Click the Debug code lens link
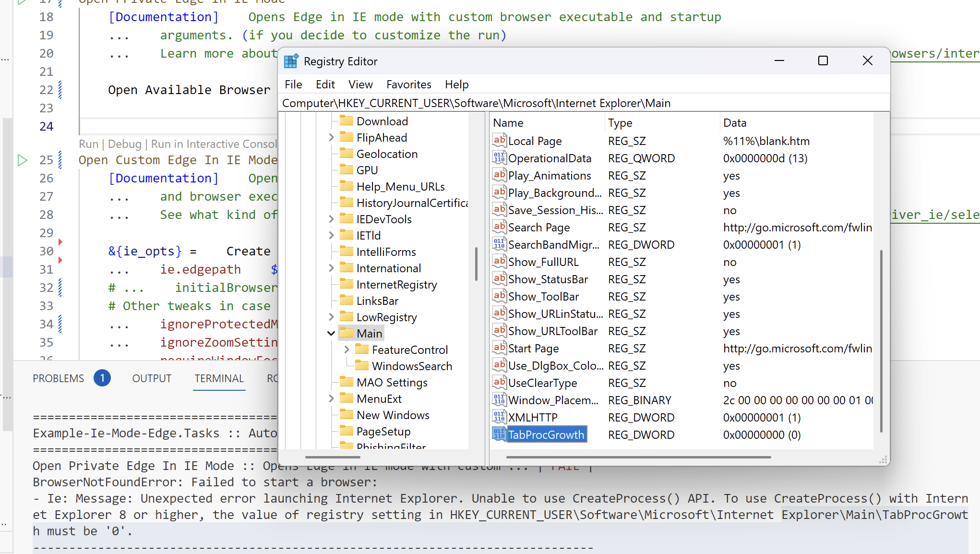 pyautogui.click(x=124, y=144)
